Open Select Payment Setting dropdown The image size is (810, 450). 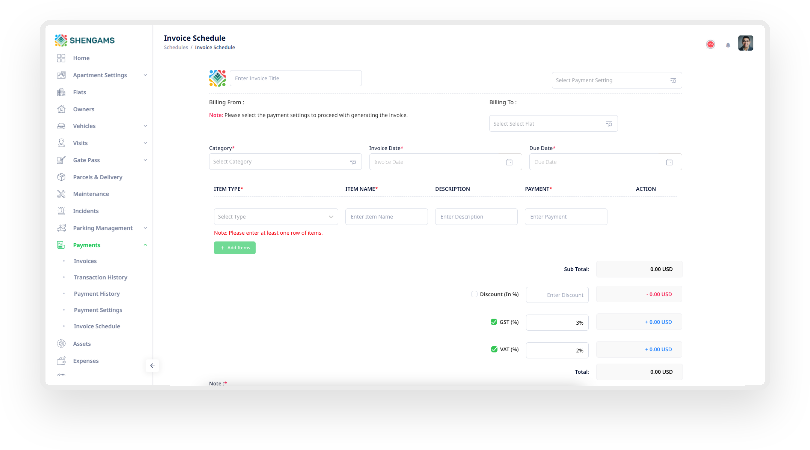pos(616,80)
